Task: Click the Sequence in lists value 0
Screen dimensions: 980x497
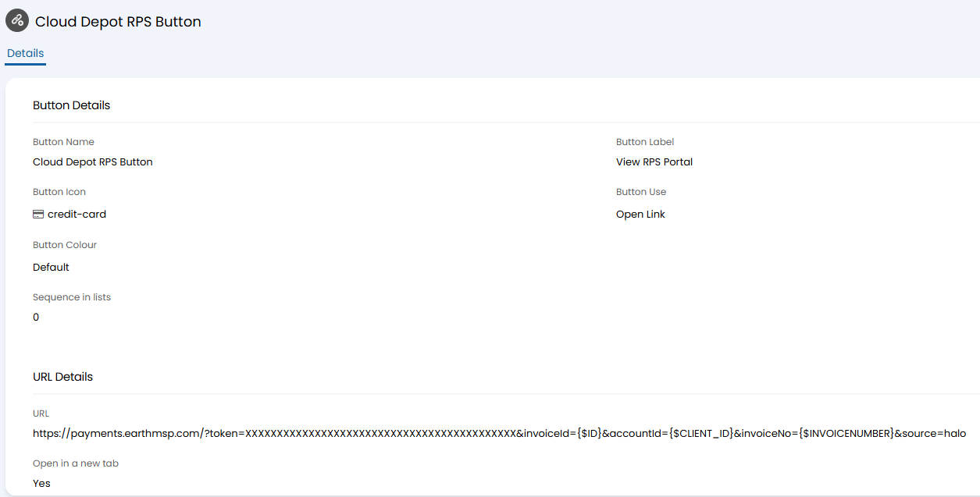Action: (36, 318)
